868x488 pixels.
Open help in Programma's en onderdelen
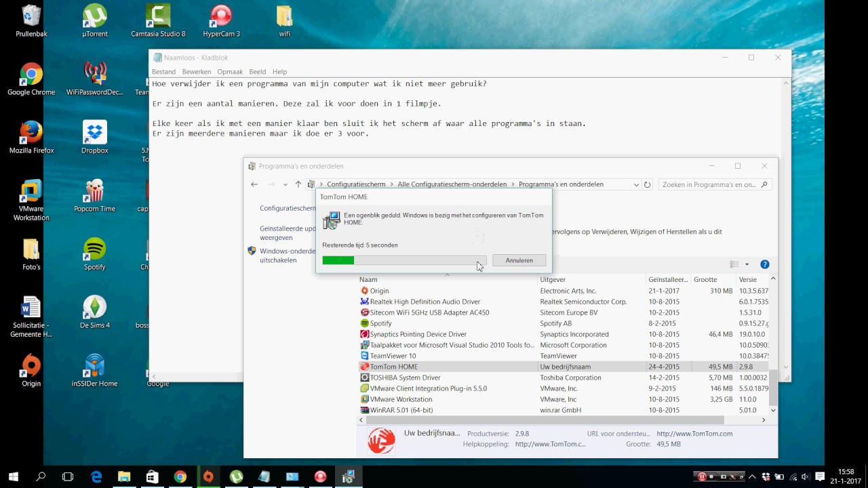point(764,264)
